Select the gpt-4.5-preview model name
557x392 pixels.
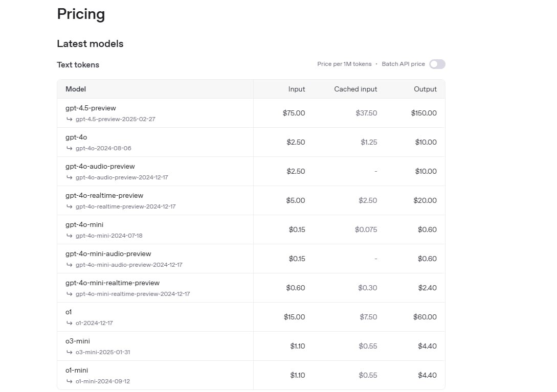point(91,108)
